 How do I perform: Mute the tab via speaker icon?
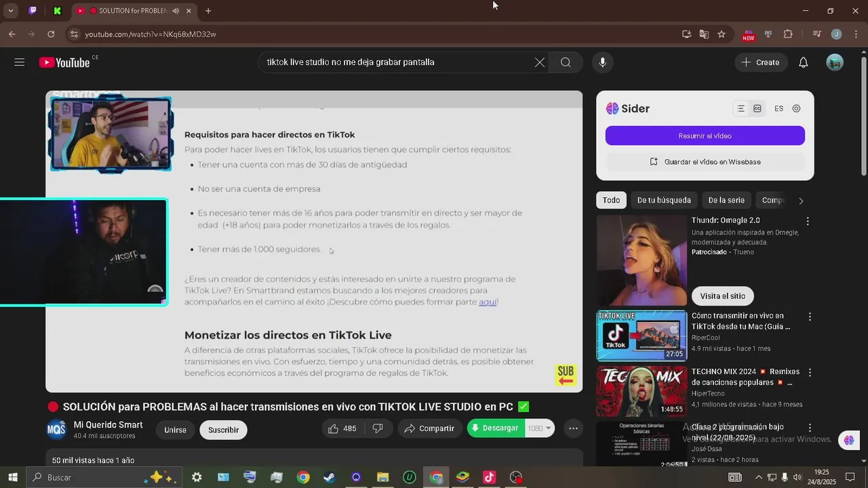(176, 11)
